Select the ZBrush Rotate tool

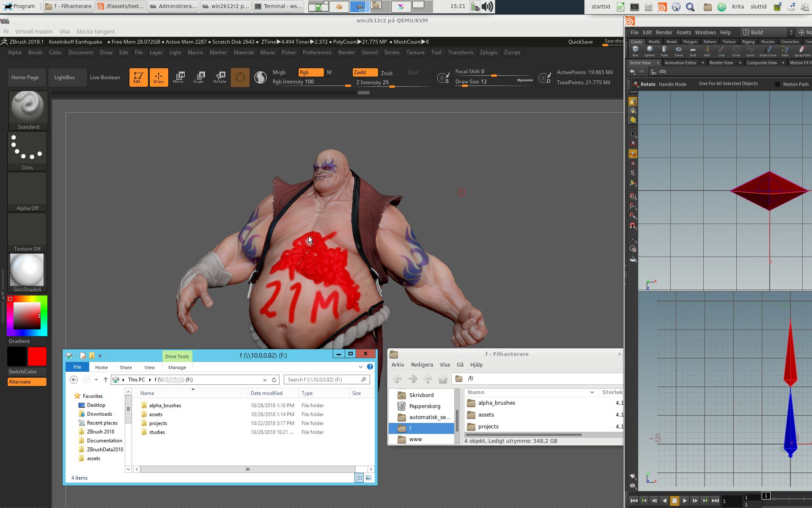[x=220, y=77]
